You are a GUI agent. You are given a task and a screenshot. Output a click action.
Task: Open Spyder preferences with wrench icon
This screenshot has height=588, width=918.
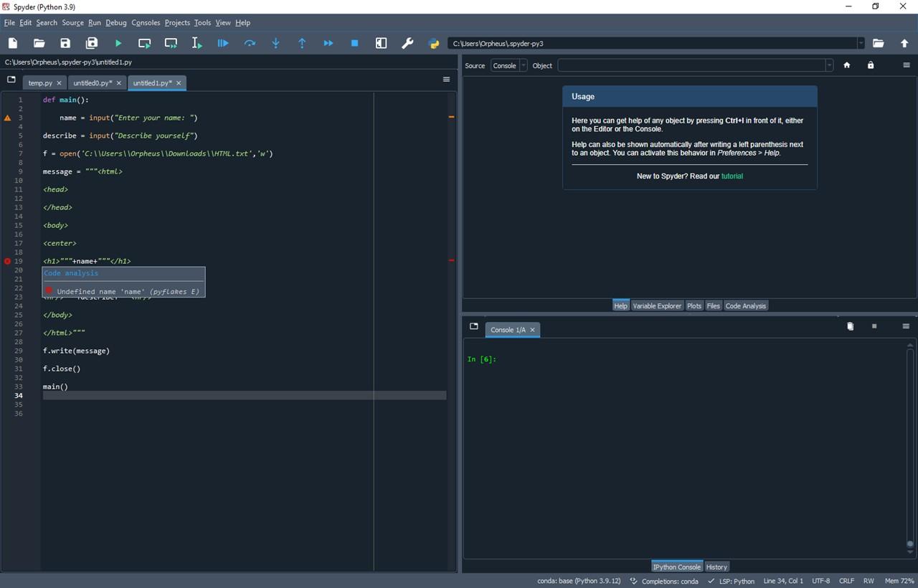[x=407, y=43]
